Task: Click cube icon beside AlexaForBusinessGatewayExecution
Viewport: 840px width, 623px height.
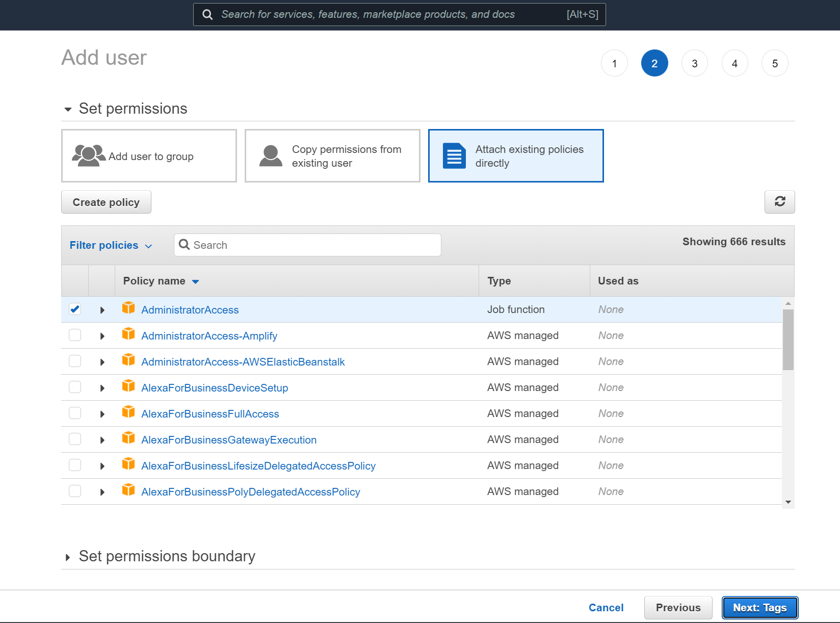Action: tap(128, 438)
